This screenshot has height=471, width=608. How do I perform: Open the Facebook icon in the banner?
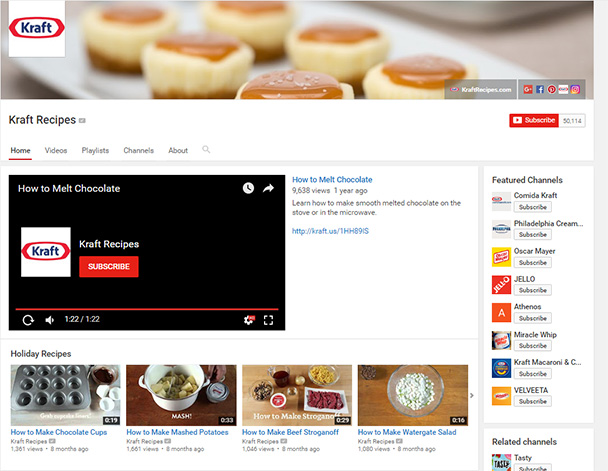coord(540,90)
